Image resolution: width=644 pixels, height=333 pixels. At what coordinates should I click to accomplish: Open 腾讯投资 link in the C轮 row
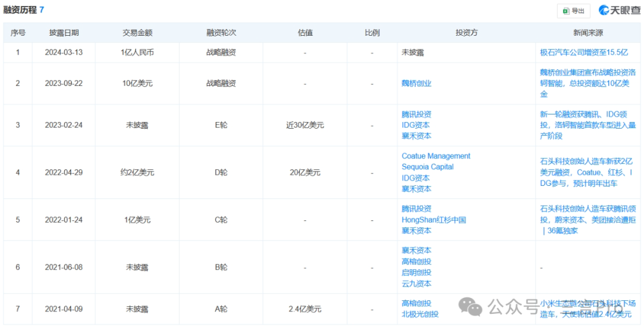pyautogui.click(x=416, y=209)
